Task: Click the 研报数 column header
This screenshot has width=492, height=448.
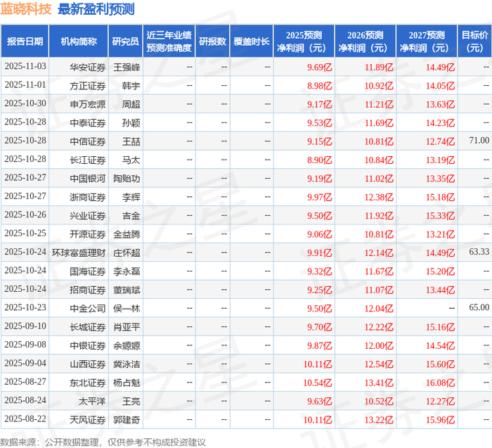Action: point(212,41)
